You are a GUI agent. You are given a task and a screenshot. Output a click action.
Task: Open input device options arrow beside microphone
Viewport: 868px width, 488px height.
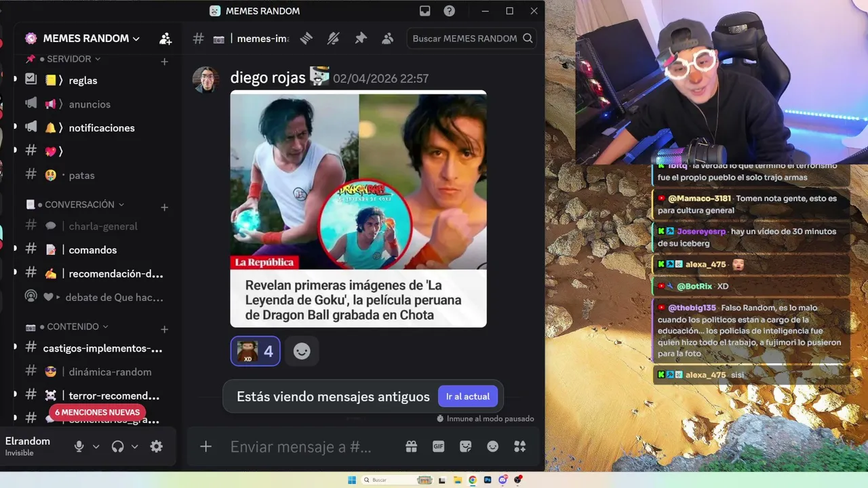click(96, 446)
